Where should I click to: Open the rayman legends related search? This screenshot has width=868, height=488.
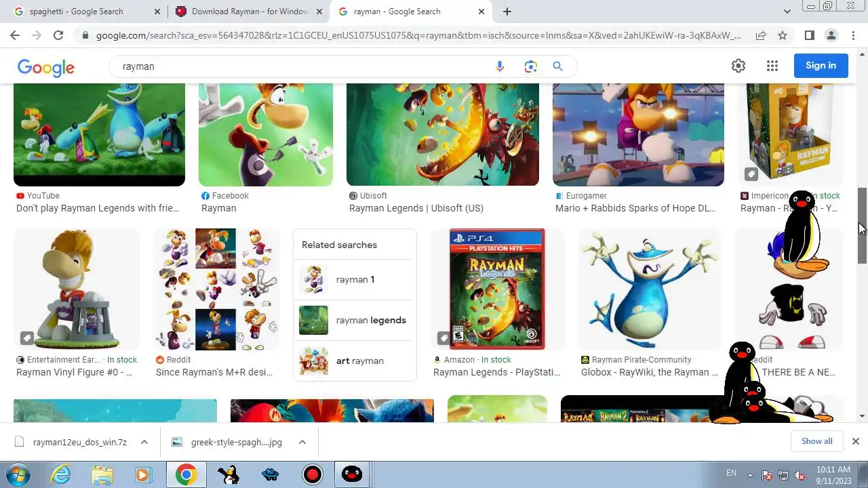[x=355, y=320]
